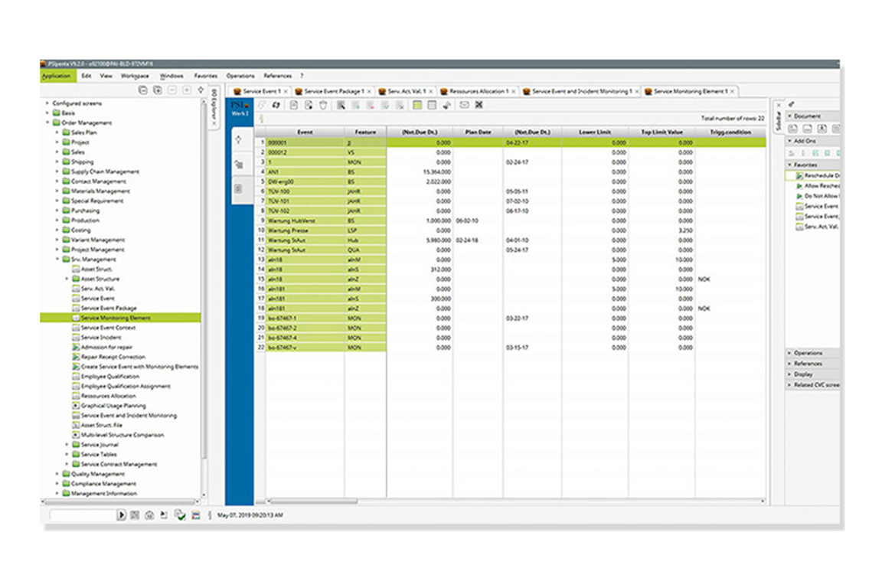Click second copy icon above navigation tree
Screen dimensions: 882x588
pos(158,90)
